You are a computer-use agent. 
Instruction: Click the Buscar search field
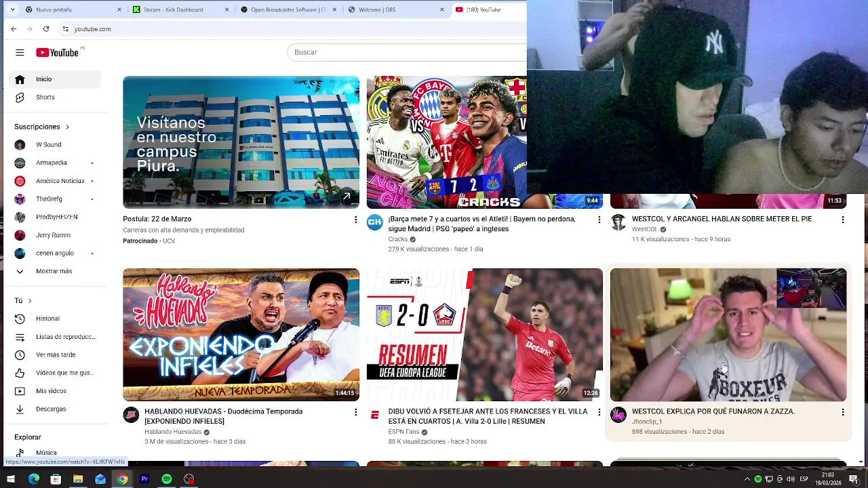pyautogui.click(x=407, y=52)
